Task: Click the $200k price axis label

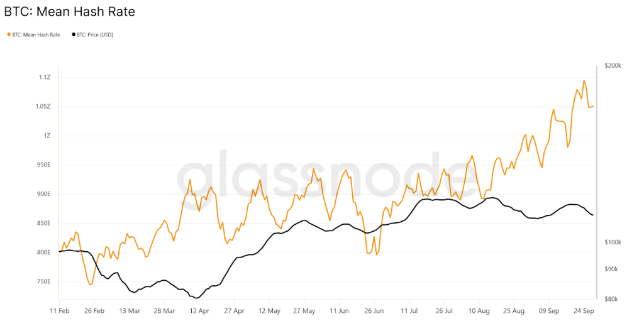Action: (613, 65)
